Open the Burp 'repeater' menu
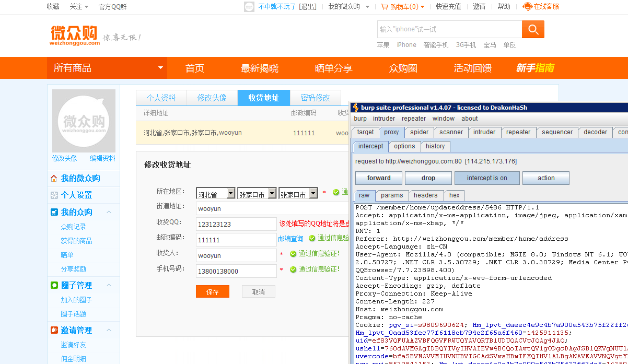The height and width of the screenshot is (364, 628). click(x=414, y=119)
